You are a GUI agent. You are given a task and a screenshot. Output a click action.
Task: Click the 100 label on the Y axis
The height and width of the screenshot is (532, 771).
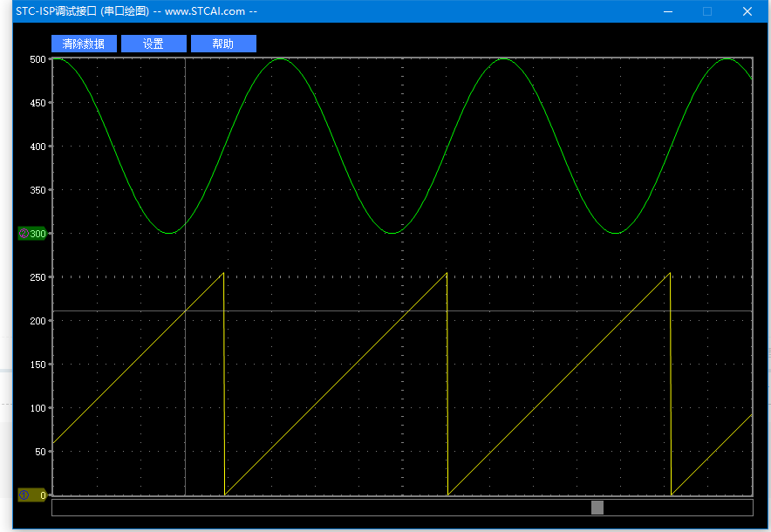point(38,408)
